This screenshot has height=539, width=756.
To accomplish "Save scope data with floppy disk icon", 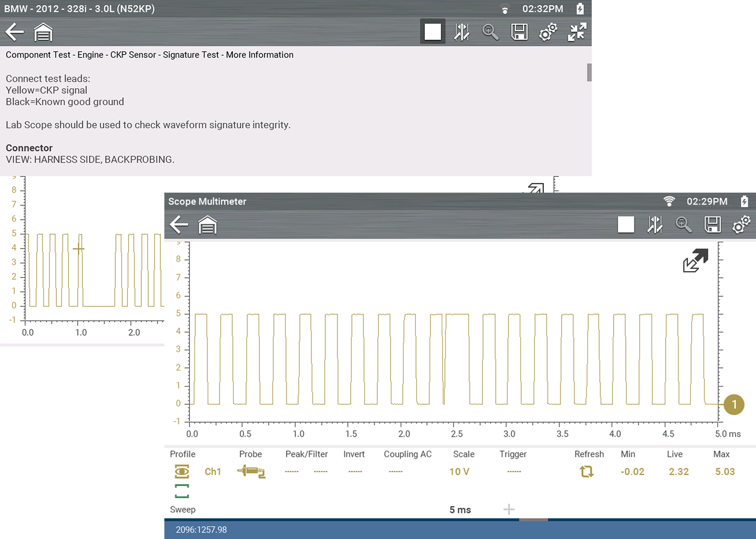I will pyautogui.click(x=712, y=224).
